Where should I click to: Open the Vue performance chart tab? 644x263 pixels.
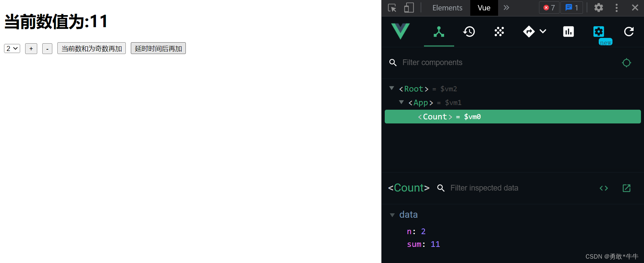[568, 32]
